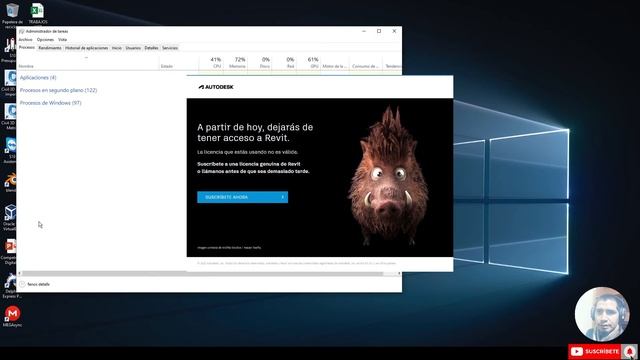Maximize the Administrador de tareas window
The width and height of the screenshot is (640, 360).
(x=379, y=31)
